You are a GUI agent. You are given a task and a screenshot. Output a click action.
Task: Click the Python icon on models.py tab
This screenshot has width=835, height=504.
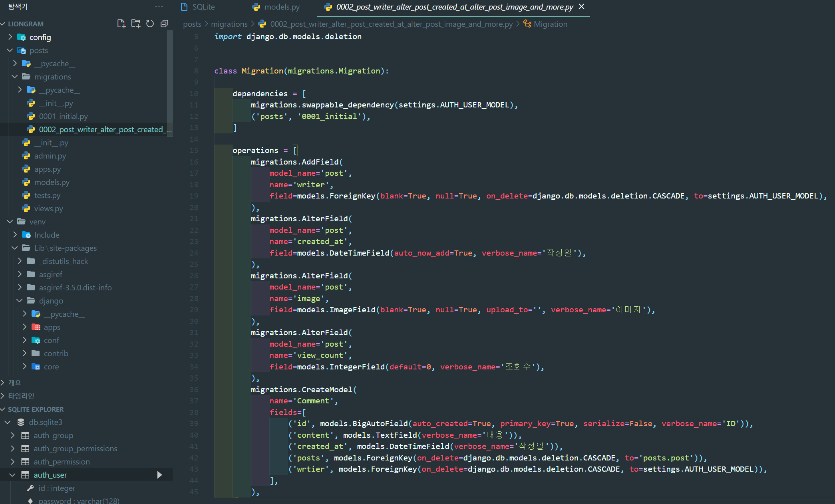click(256, 7)
